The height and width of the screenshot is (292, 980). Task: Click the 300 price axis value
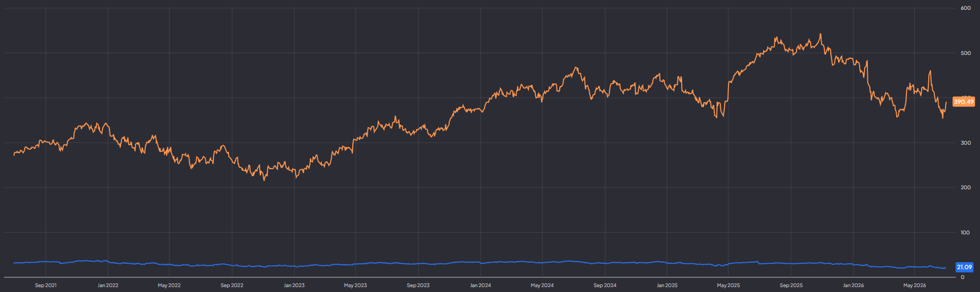pyautogui.click(x=966, y=143)
